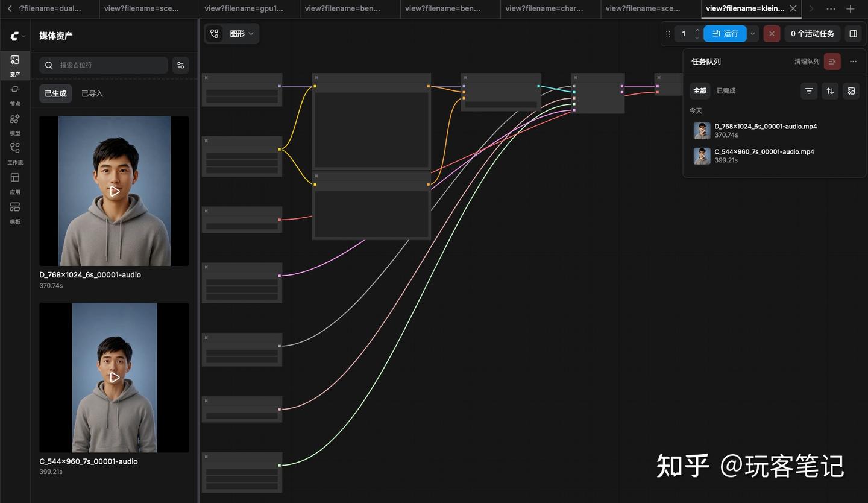Play the D_768×1024_6s_00001-audio video thumbnail
Viewport: 868px width, 503px height.
pyautogui.click(x=114, y=191)
